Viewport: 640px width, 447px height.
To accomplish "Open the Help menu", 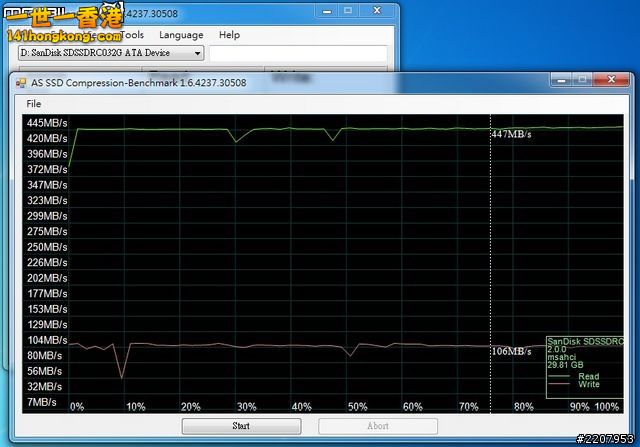I will (229, 35).
